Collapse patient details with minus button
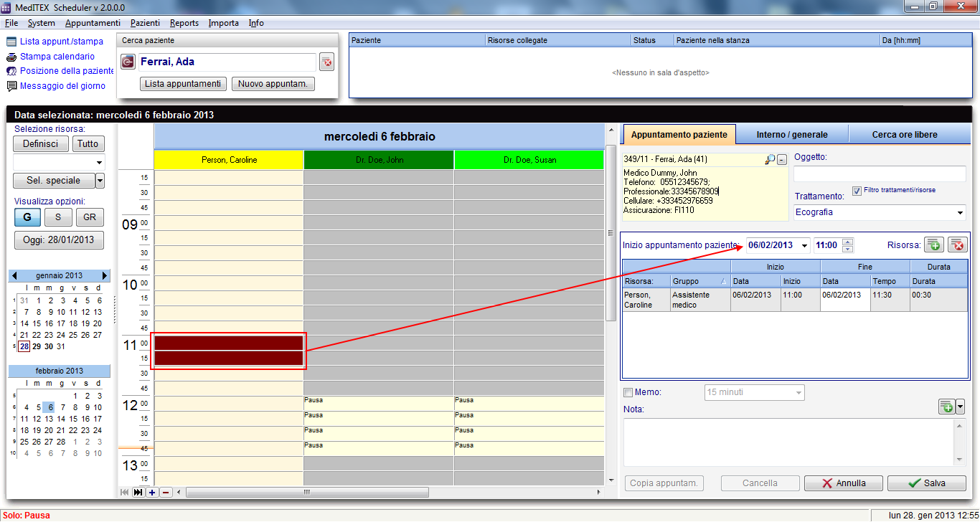Screen dimensions: 980x522 (x=782, y=159)
